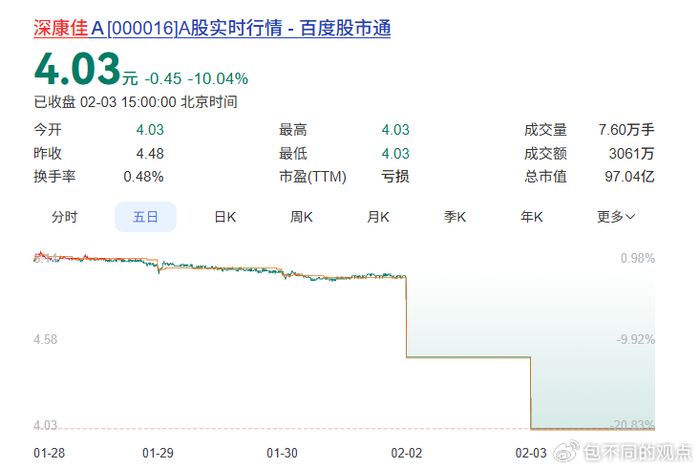Click the 昨收 value 4.48
Image resolution: width=700 pixels, height=470 pixels.
150,154
